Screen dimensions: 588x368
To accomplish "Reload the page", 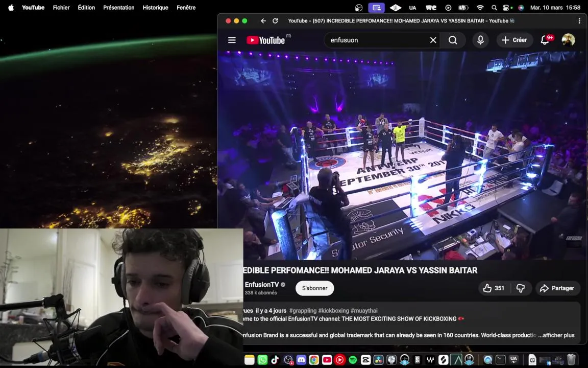I will click(275, 21).
